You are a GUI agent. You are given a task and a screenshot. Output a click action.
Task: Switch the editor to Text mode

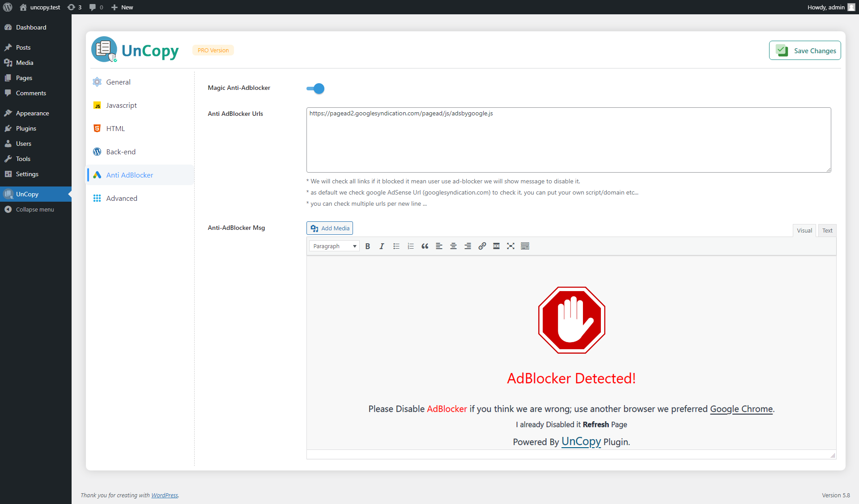click(827, 230)
